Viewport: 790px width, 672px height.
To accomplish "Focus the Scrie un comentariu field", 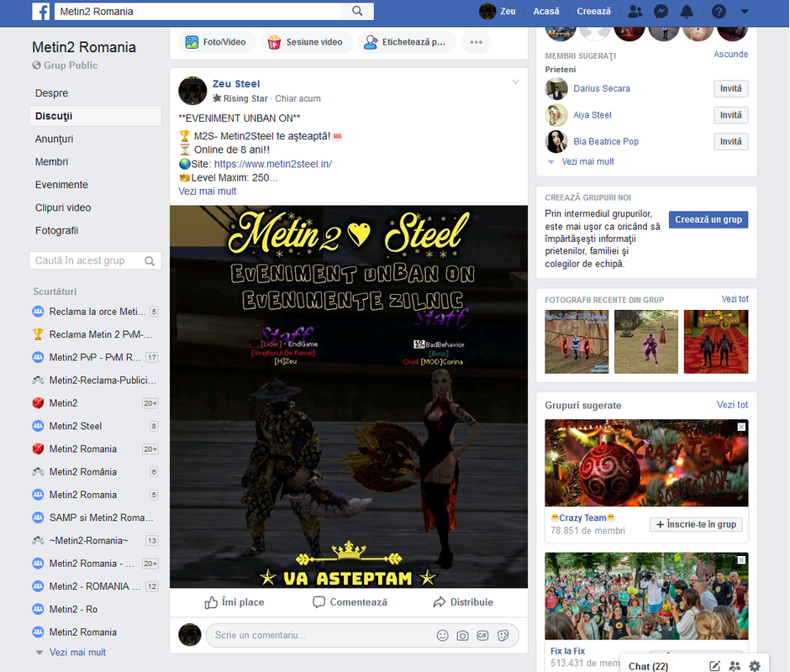I will (x=323, y=636).
